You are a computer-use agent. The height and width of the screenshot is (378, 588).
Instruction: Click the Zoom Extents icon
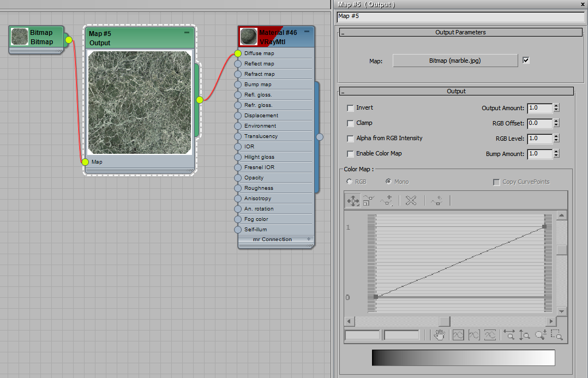(458, 335)
